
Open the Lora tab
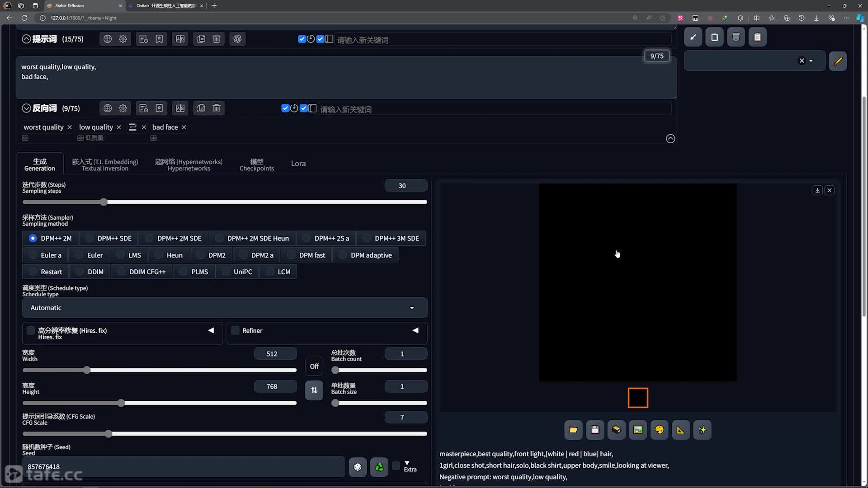click(298, 164)
